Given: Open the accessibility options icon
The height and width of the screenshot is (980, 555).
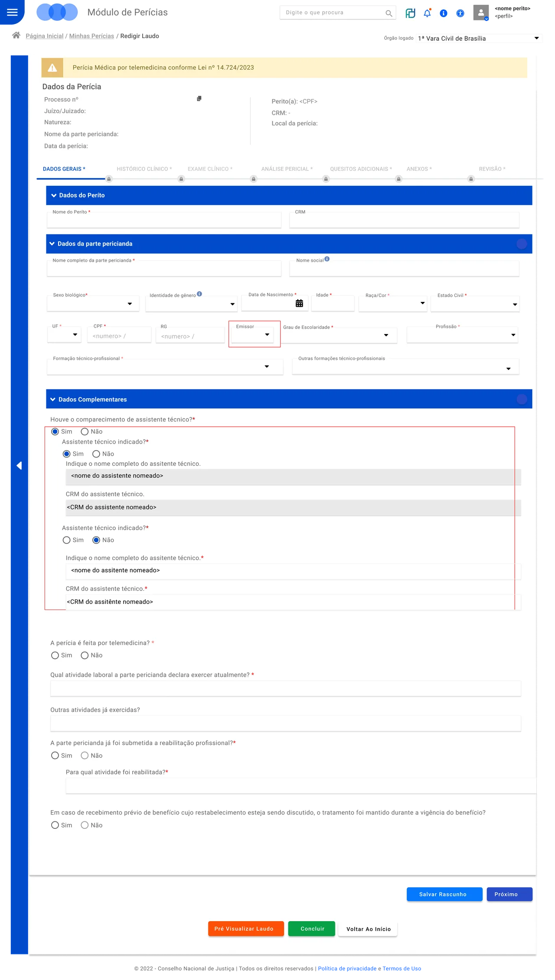Looking at the screenshot, I should 460,13.
